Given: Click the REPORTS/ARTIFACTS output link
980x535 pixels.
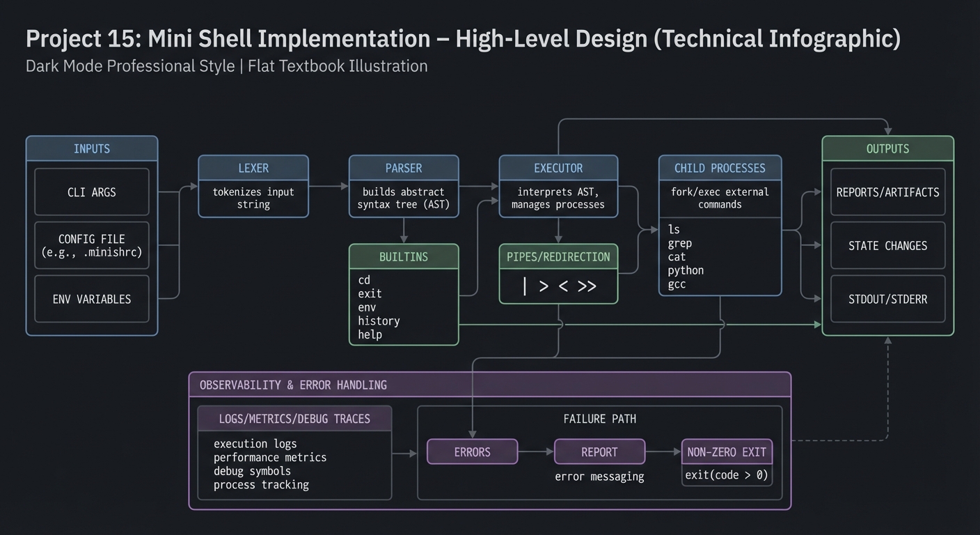Looking at the screenshot, I should click(887, 192).
